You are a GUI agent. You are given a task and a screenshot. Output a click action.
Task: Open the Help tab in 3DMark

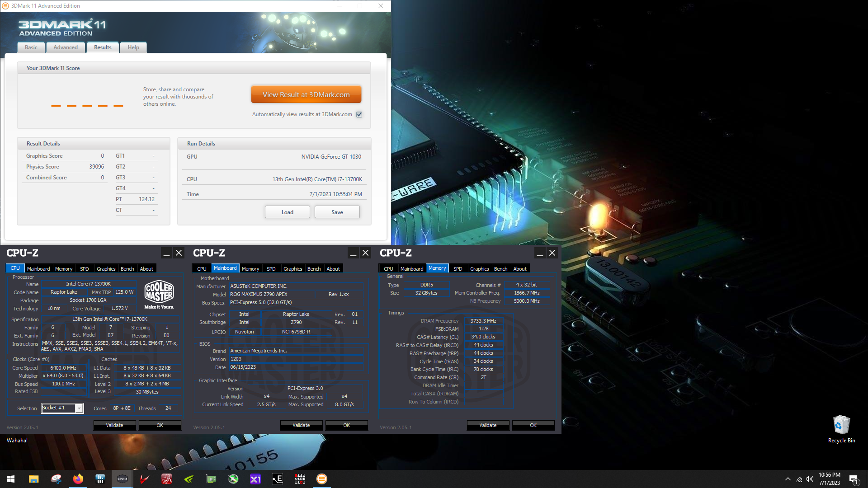click(133, 47)
